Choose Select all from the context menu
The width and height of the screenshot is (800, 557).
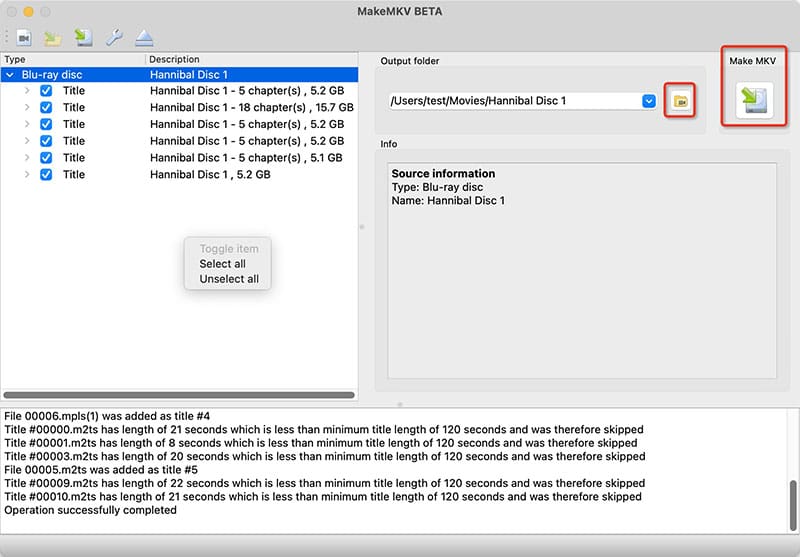(x=222, y=264)
